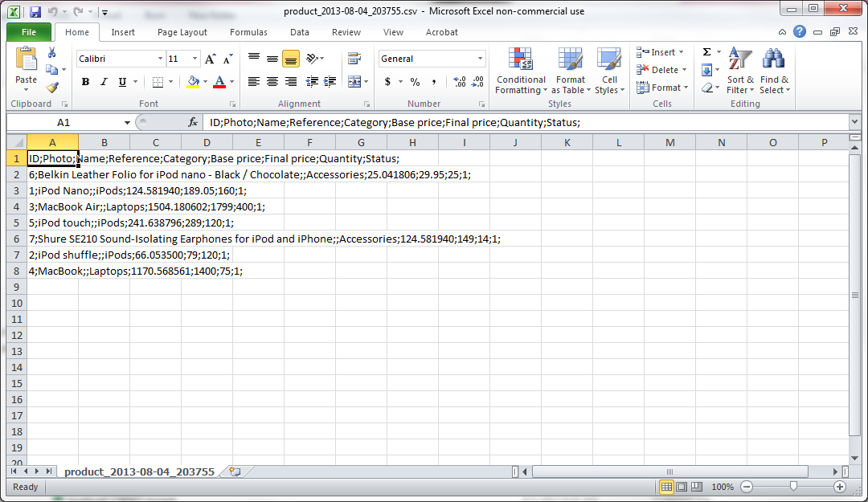
Task: Apply borders with the Borders icon
Action: tap(158, 82)
